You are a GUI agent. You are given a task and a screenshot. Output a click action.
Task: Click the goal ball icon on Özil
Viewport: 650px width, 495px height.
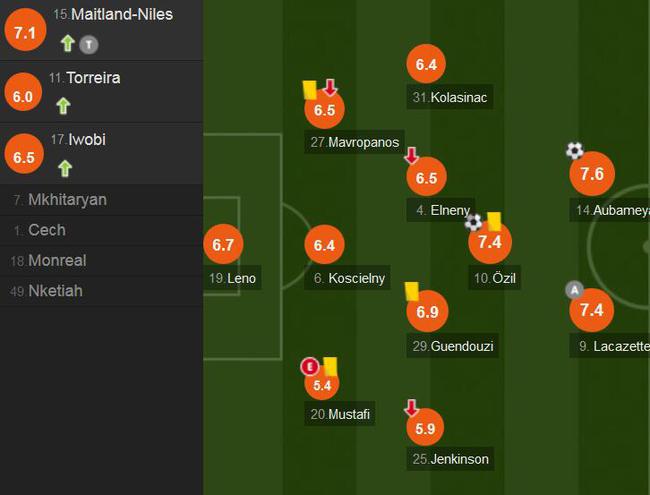click(473, 222)
